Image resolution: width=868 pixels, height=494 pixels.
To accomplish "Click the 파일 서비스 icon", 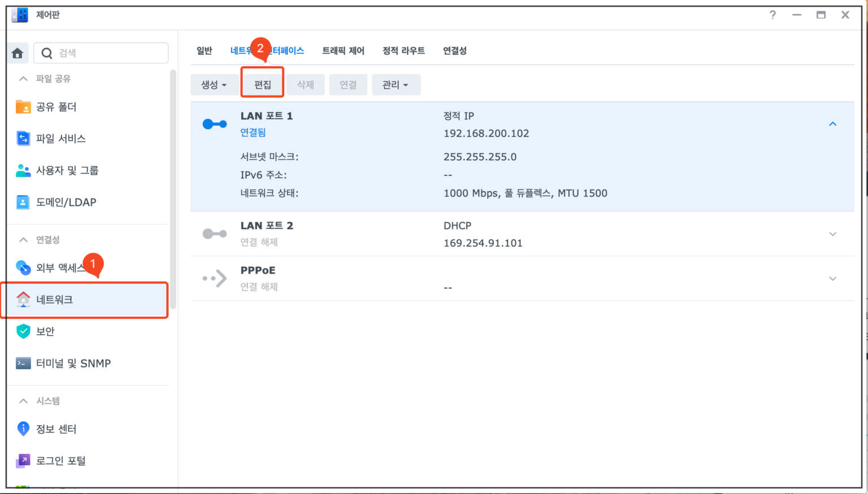I will (23, 138).
